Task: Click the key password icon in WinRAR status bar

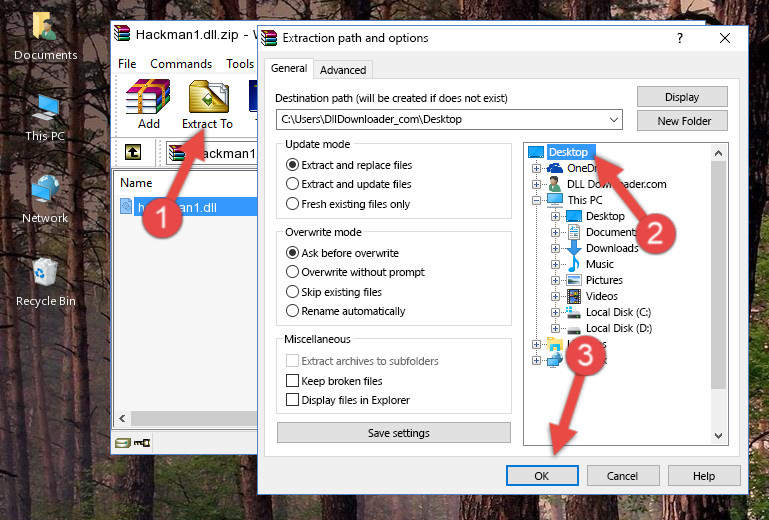Action: tap(142, 443)
